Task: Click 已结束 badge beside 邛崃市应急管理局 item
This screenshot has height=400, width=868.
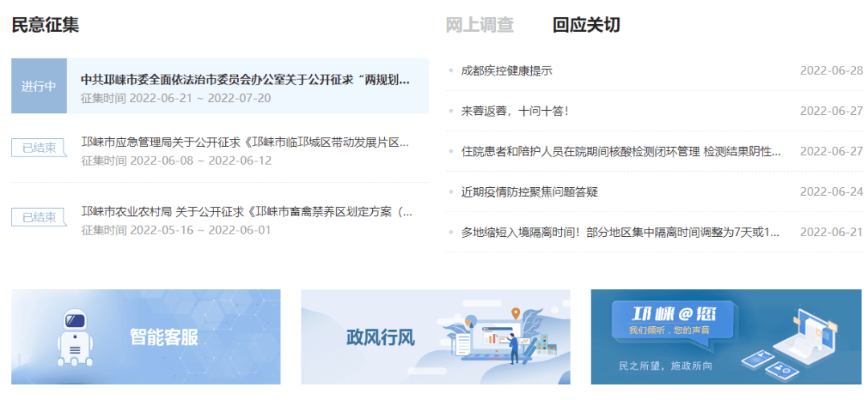Action: [x=39, y=148]
